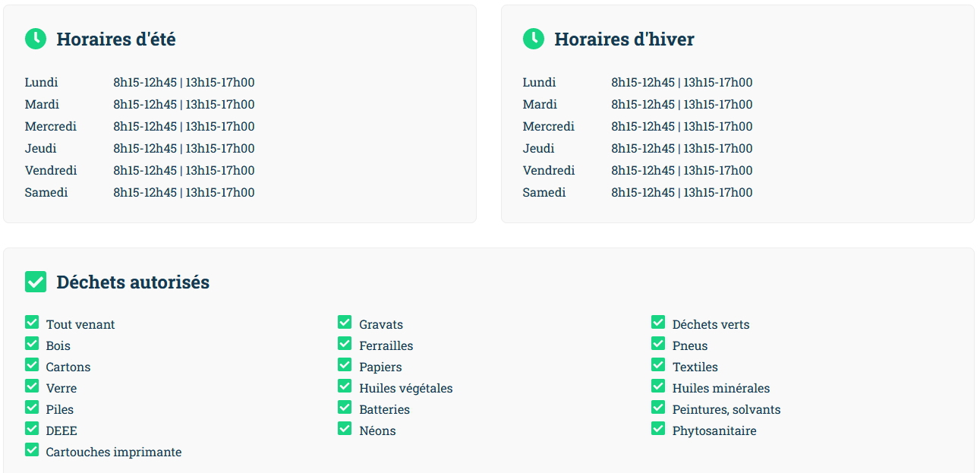Viewport: 980px width, 473px height.
Task: Click the winter Lundi opening hours
Action: click(682, 82)
